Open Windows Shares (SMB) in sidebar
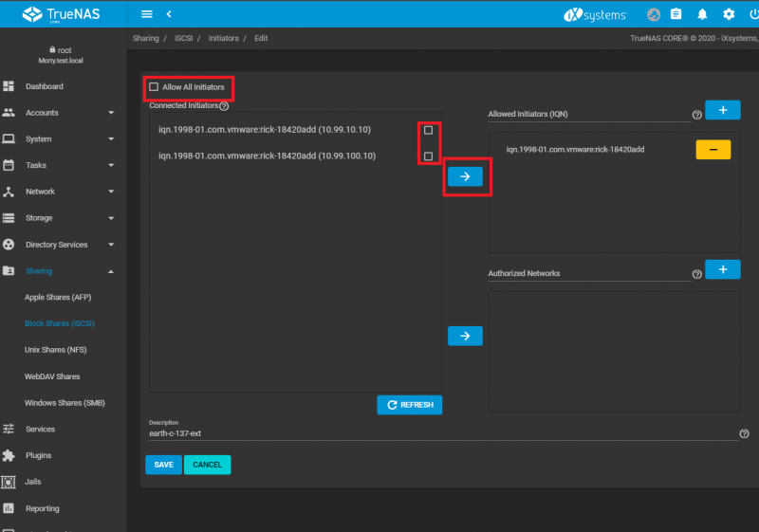759x532 pixels. pos(65,403)
